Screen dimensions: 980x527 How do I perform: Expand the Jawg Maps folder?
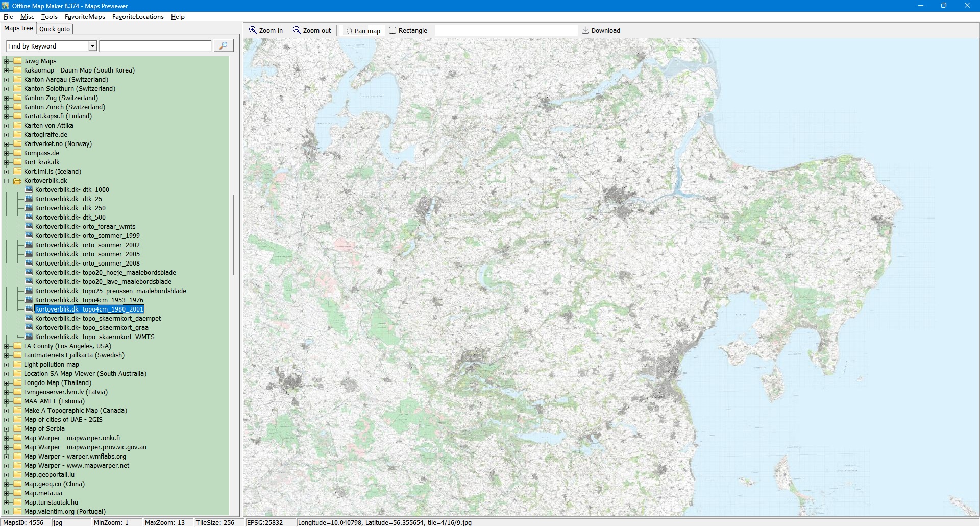tap(7, 61)
